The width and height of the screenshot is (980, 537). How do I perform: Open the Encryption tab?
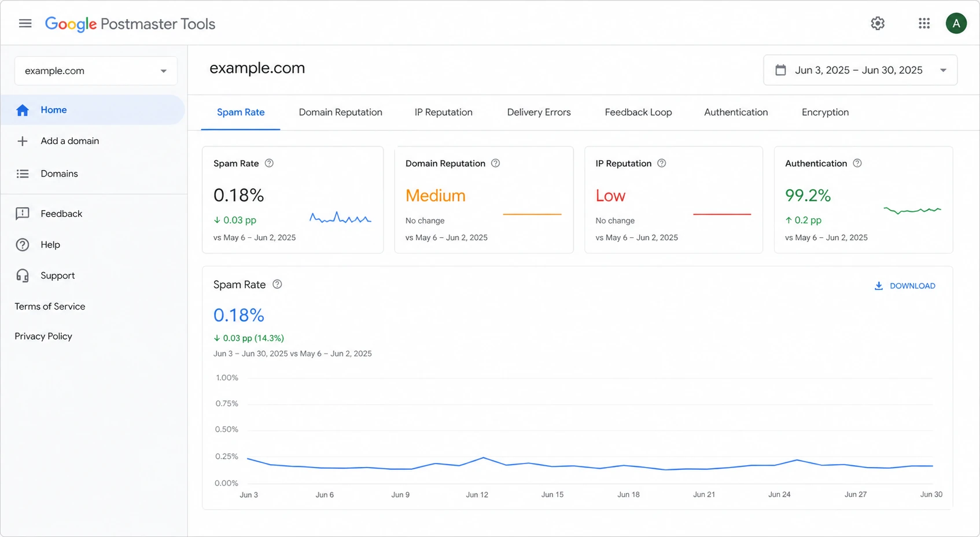click(825, 112)
